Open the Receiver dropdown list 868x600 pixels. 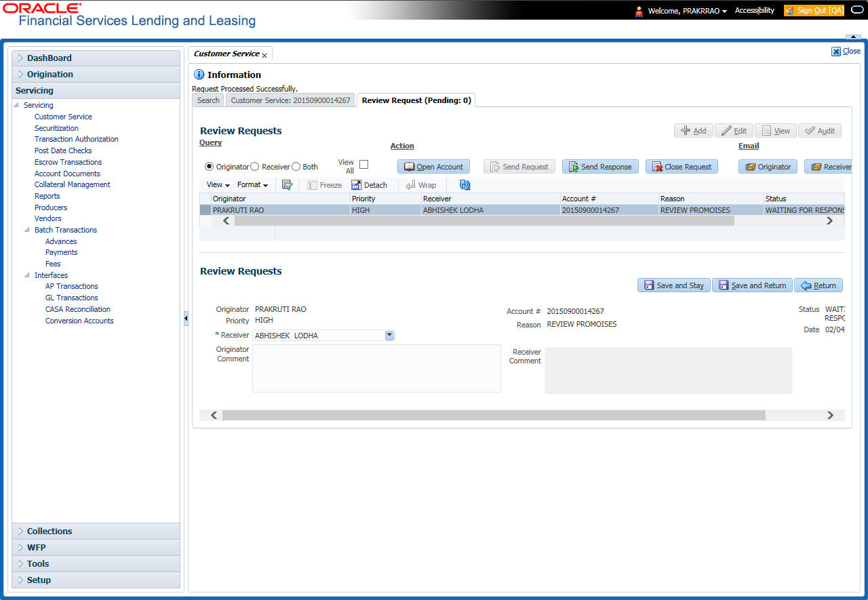(x=389, y=335)
